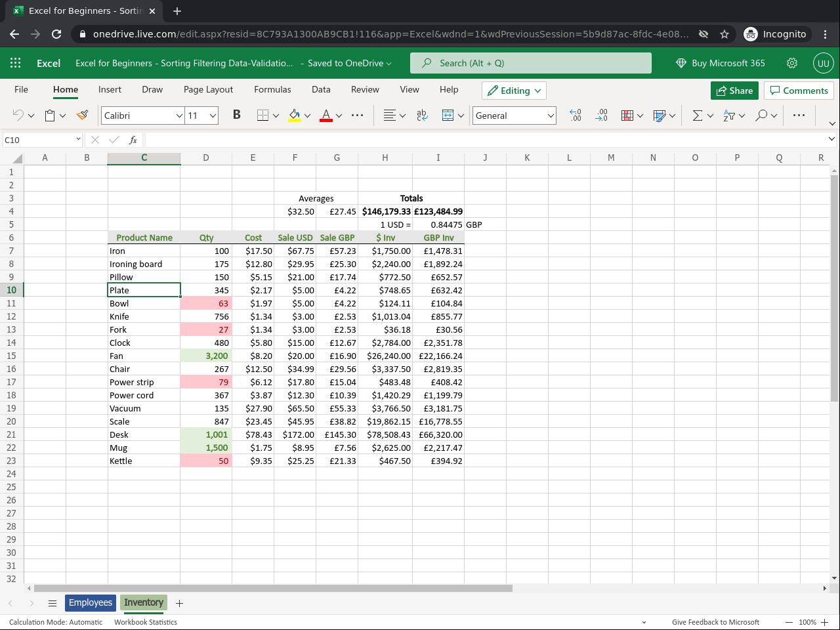Apply the yellow fill color
This screenshot has width=840, height=630.
[295, 115]
